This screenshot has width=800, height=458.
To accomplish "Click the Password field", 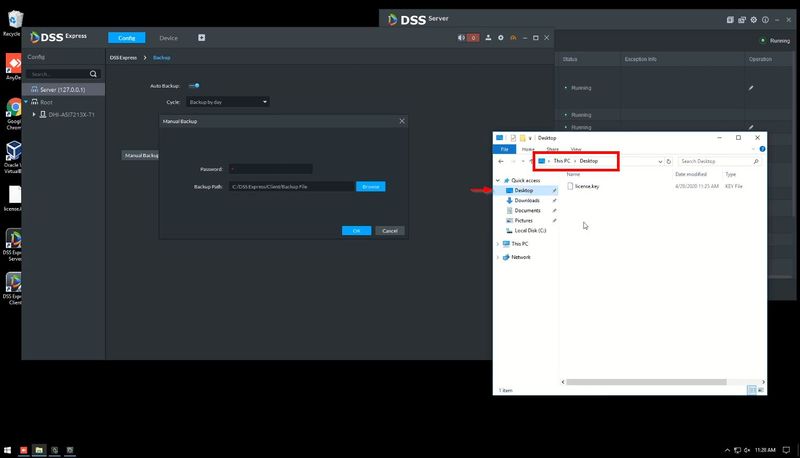I will pos(270,169).
